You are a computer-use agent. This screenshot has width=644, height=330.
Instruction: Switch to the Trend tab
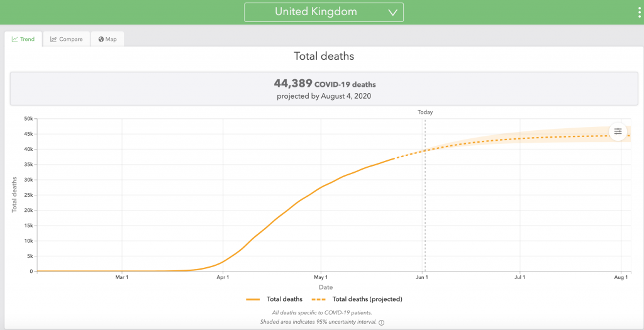[23, 40]
